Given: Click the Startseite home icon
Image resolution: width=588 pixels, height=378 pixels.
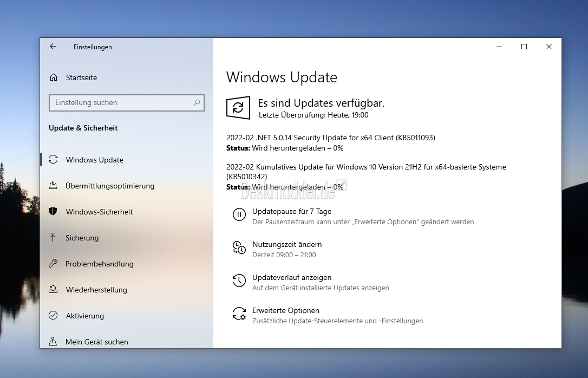Looking at the screenshot, I should click(53, 77).
